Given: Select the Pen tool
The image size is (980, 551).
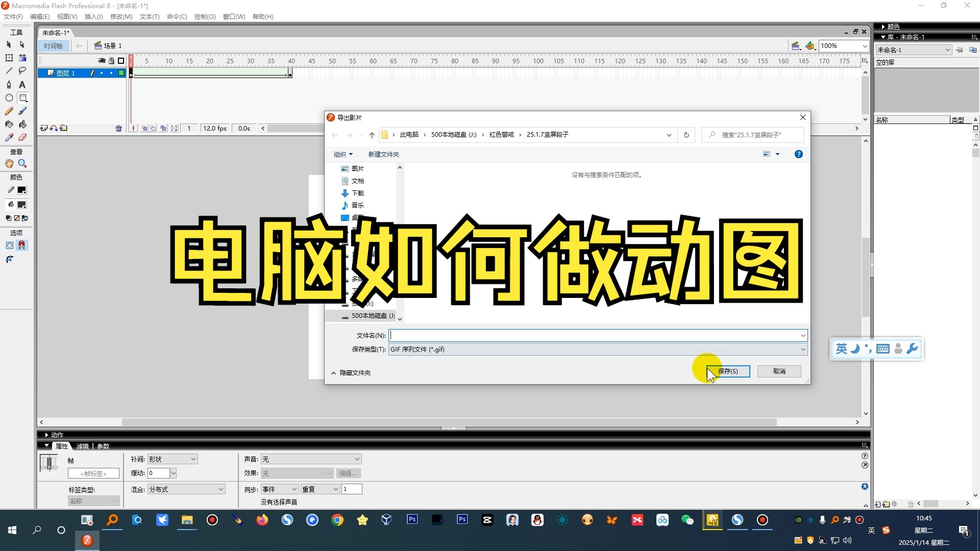Looking at the screenshot, I should point(9,84).
